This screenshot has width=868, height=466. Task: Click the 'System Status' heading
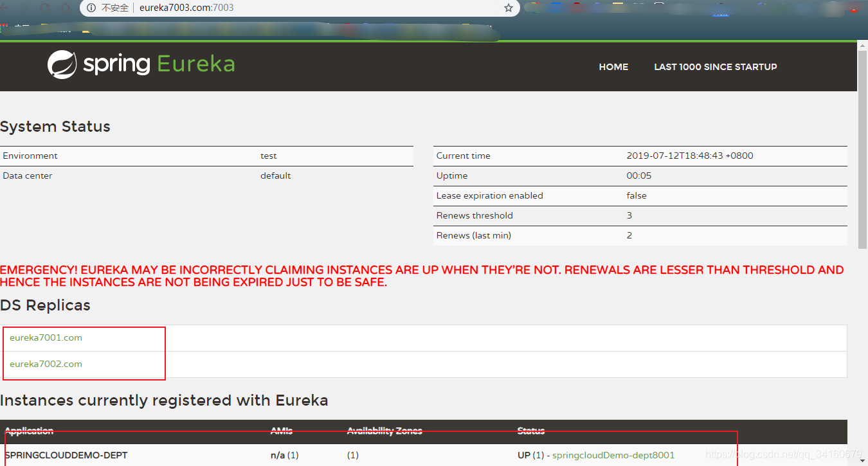point(55,127)
